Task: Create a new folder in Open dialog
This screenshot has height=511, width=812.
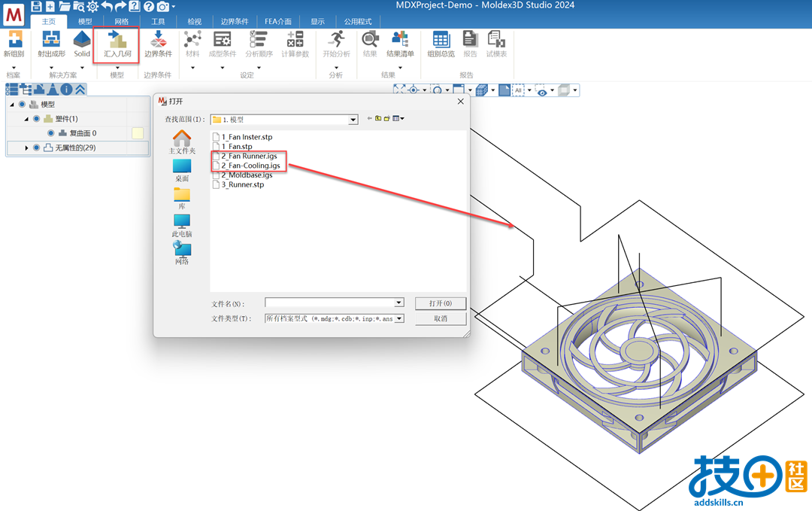Action: 387,119
